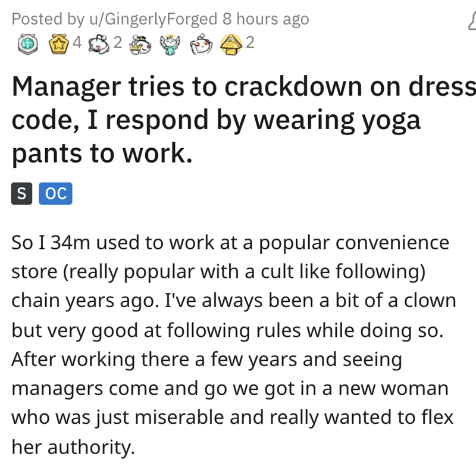
Task: Click the angel-winged Snoo award icon
Action: coord(170,43)
